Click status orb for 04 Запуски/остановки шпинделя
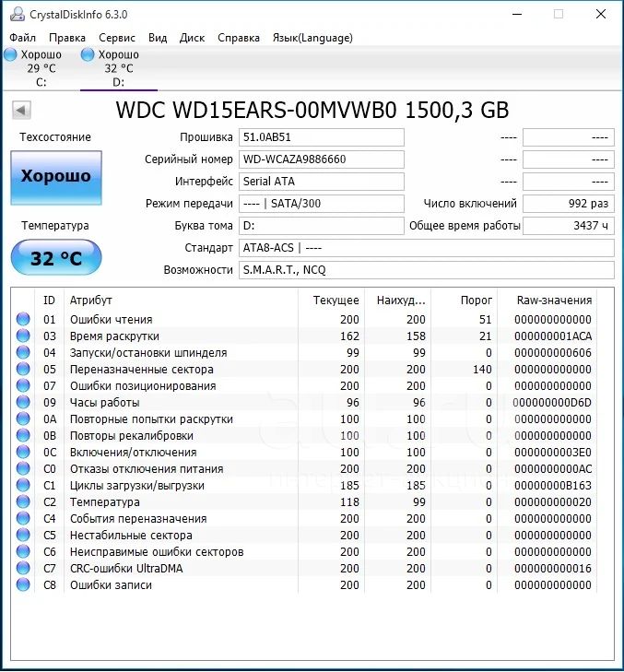624x672 pixels. (23, 352)
